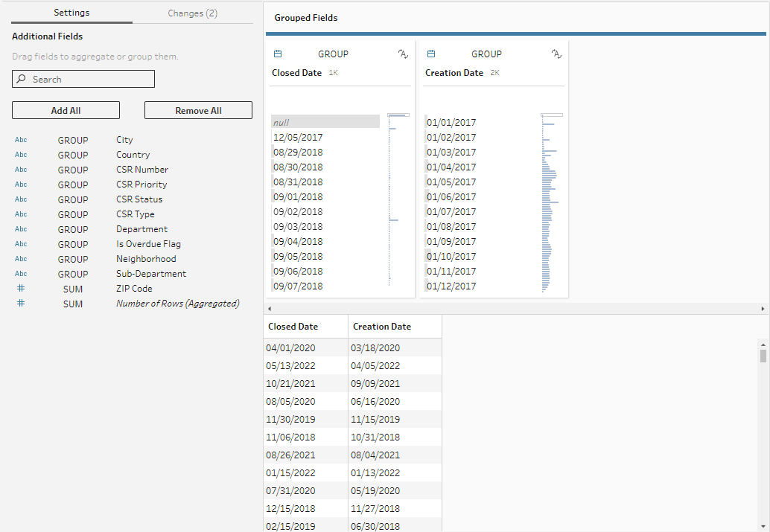Open GROUP dropdown on Closed Date card
This screenshot has height=532, width=770.
[x=333, y=54]
